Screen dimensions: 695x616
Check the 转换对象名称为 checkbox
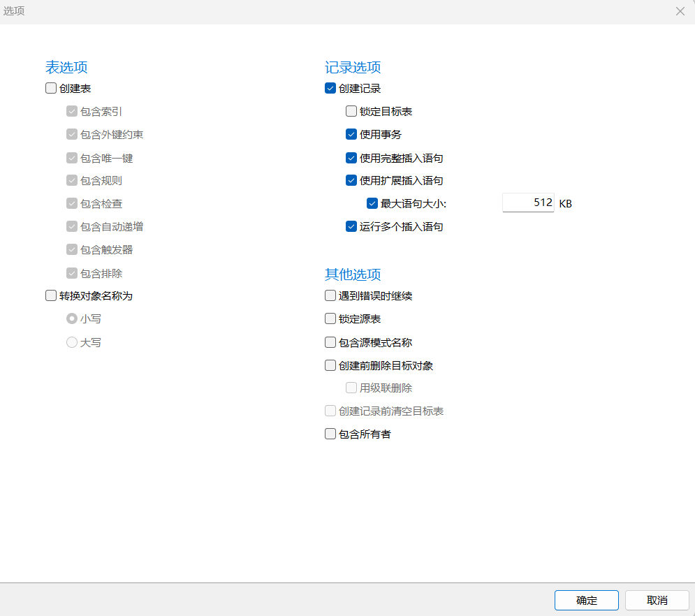[51, 295]
